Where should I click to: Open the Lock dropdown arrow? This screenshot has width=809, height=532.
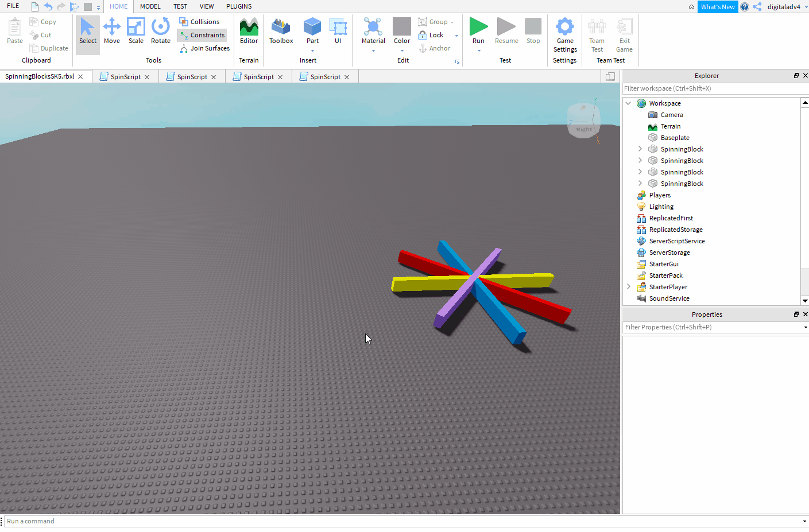click(456, 36)
